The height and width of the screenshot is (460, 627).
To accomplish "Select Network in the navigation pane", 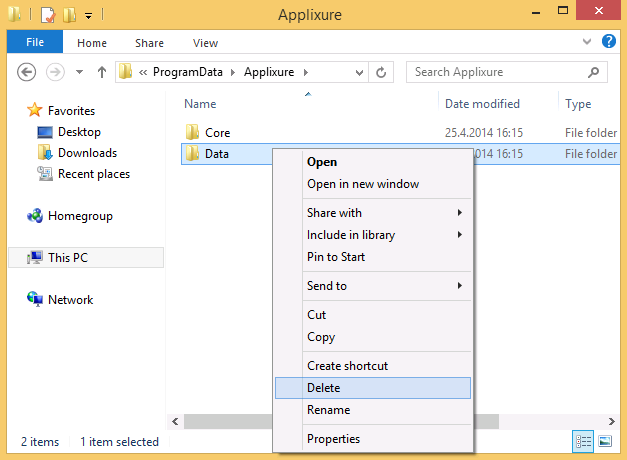I will [x=70, y=300].
